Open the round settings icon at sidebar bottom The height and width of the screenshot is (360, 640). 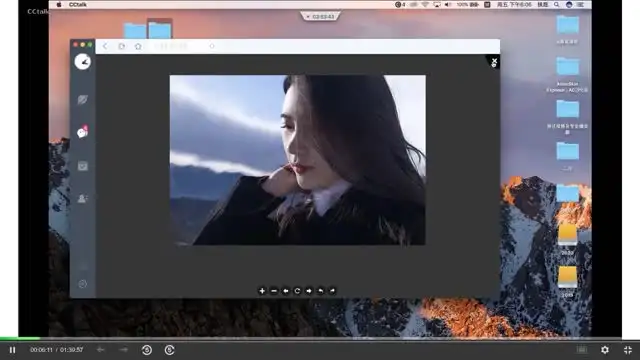(82, 284)
